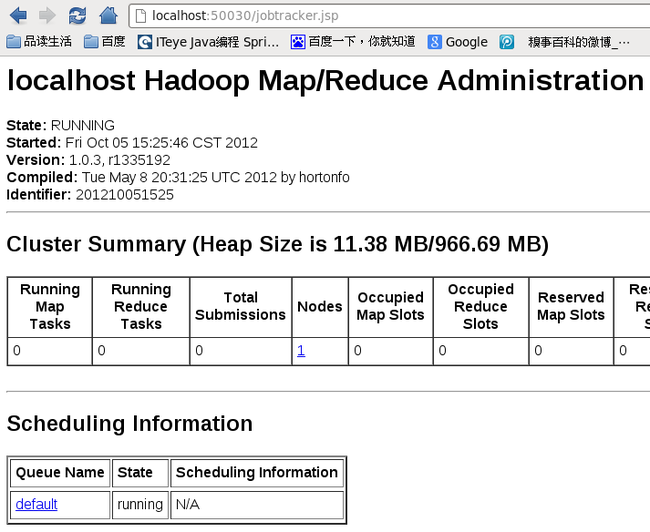
Task: Click the Running Map Tasks column header
Action: click(50, 306)
